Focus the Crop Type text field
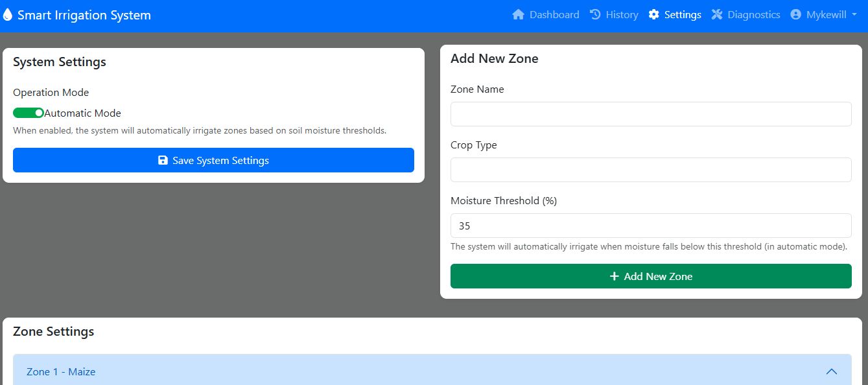This screenshot has height=385, width=868. tap(651, 170)
